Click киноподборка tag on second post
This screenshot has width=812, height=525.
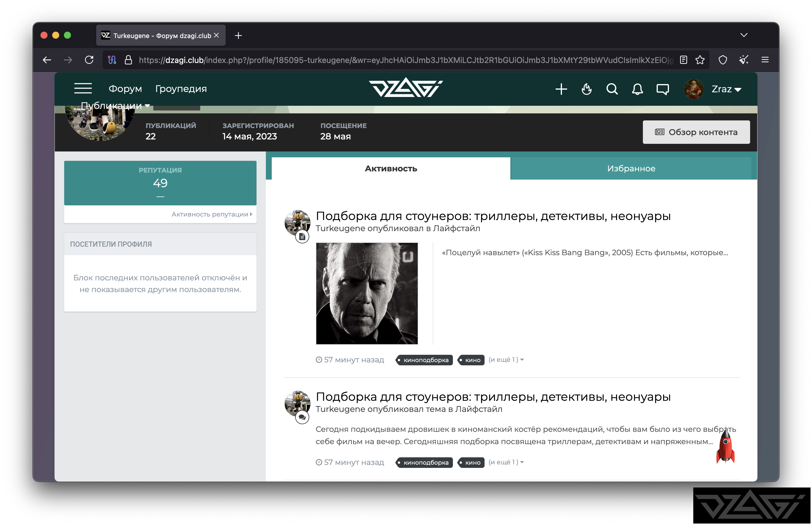pyautogui.click(x=424, y=463)
